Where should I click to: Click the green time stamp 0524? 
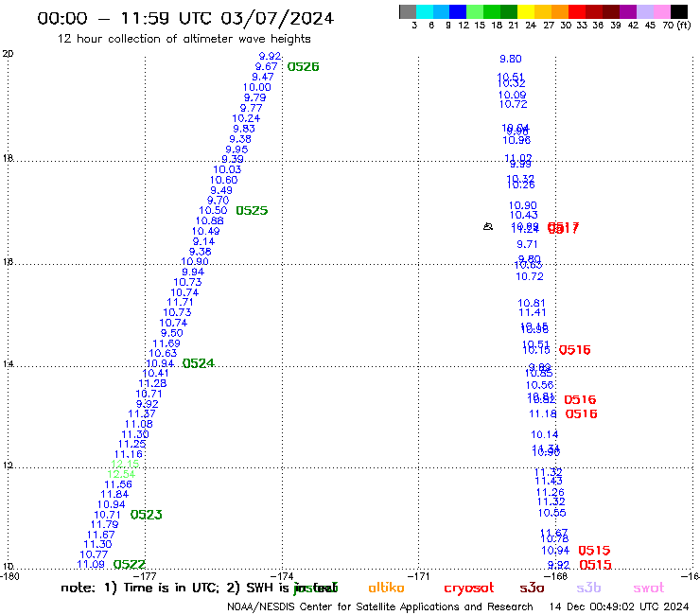[199, 363]
